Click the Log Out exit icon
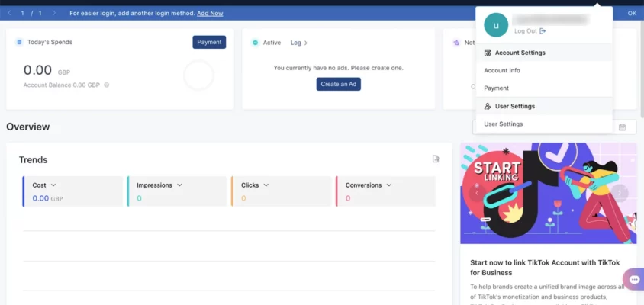The height and width of the screenshot is (305, 644). (x=543, y=31)
